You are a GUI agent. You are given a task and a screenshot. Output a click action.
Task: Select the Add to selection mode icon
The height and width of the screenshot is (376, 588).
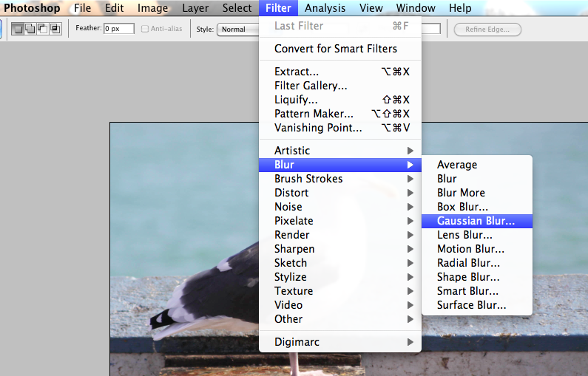click(30, 29)
